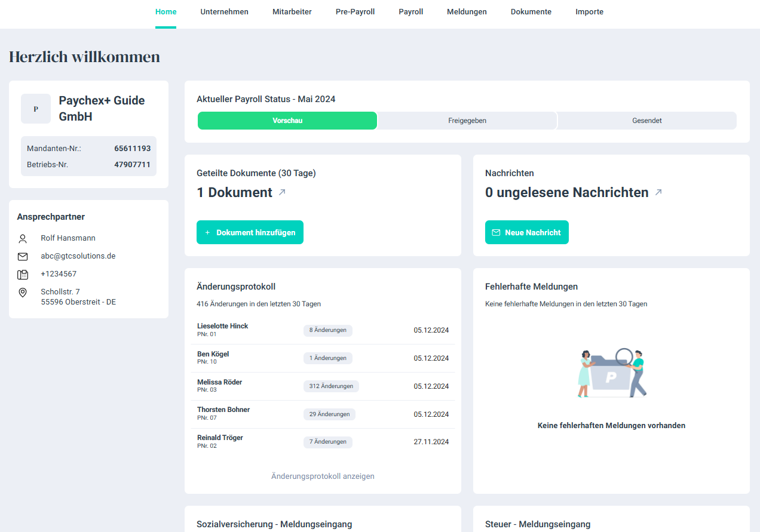Click the person icon beside Rolf Hansmann
The height and width of the screenshot is (532, 760).
(23, 239)
